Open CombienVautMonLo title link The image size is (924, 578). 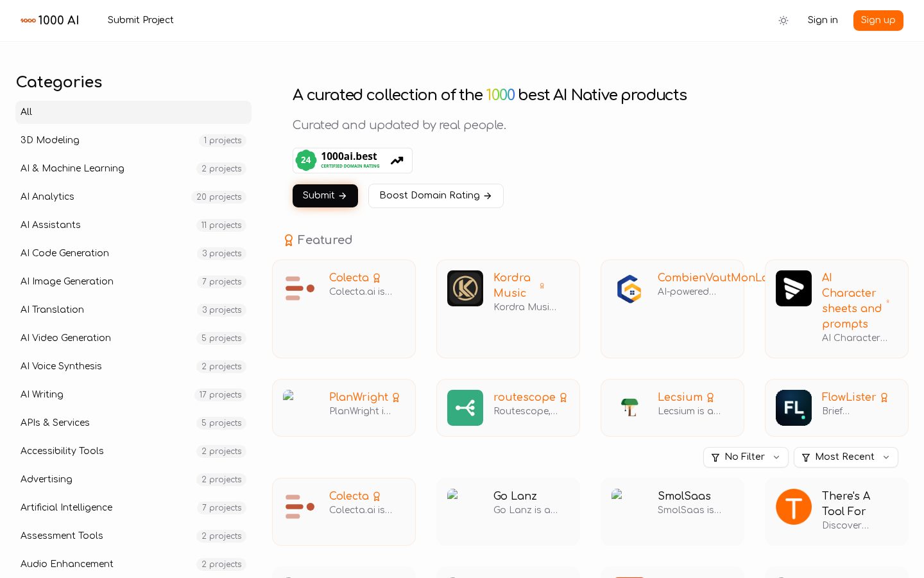click(712, 277)
